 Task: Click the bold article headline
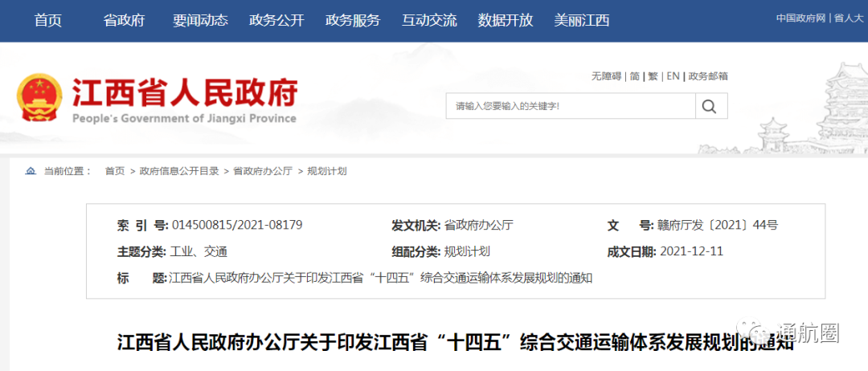point(456,342)
